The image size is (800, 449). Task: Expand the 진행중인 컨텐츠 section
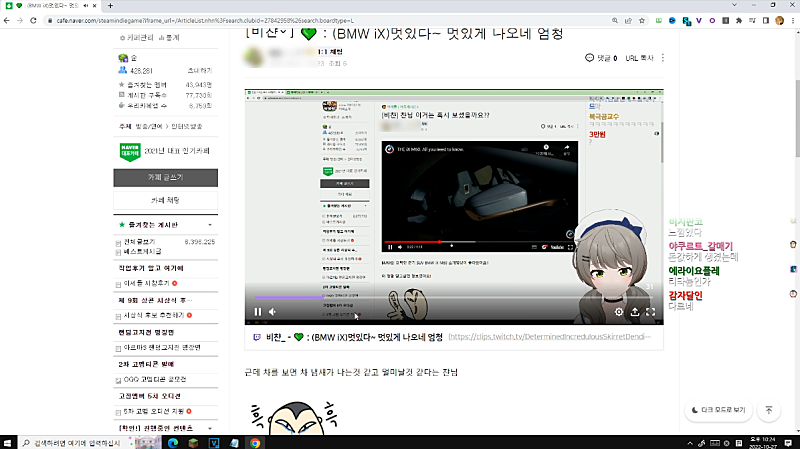(x=210, y=428)
